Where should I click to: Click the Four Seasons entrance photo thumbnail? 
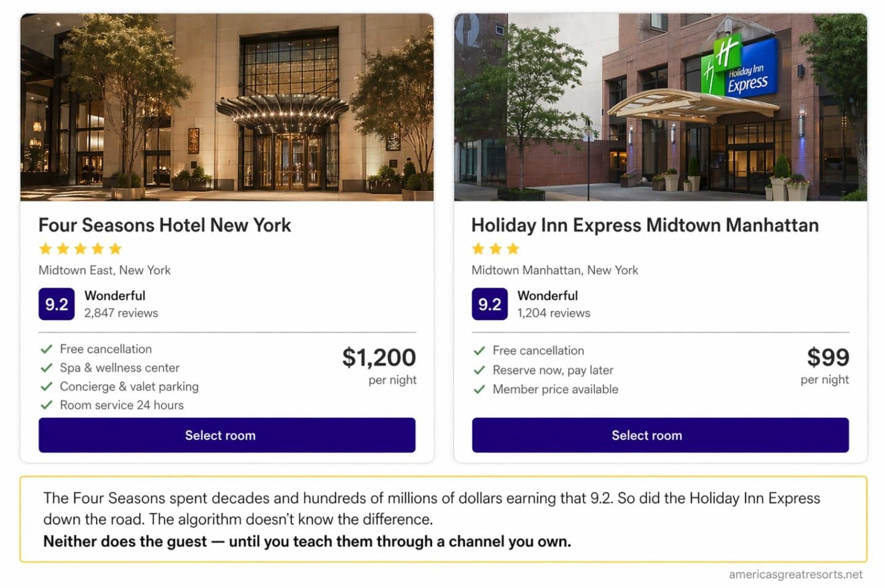click(226, 104)
